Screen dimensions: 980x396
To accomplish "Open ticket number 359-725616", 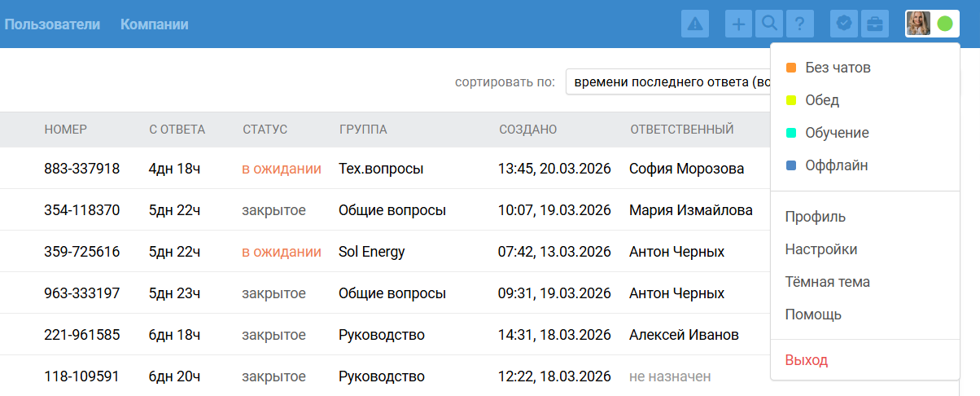I will pyautogui.click(x=82, y=252).
